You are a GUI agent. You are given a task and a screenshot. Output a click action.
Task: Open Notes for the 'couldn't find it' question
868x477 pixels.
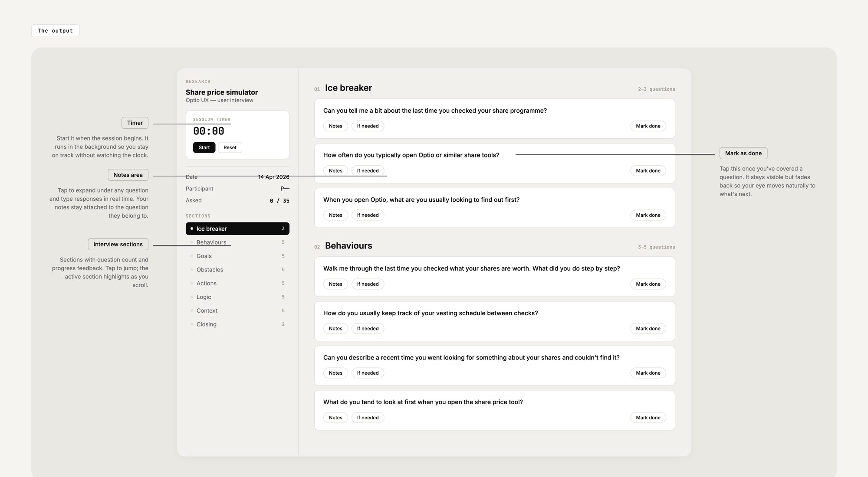click(335, 373)
